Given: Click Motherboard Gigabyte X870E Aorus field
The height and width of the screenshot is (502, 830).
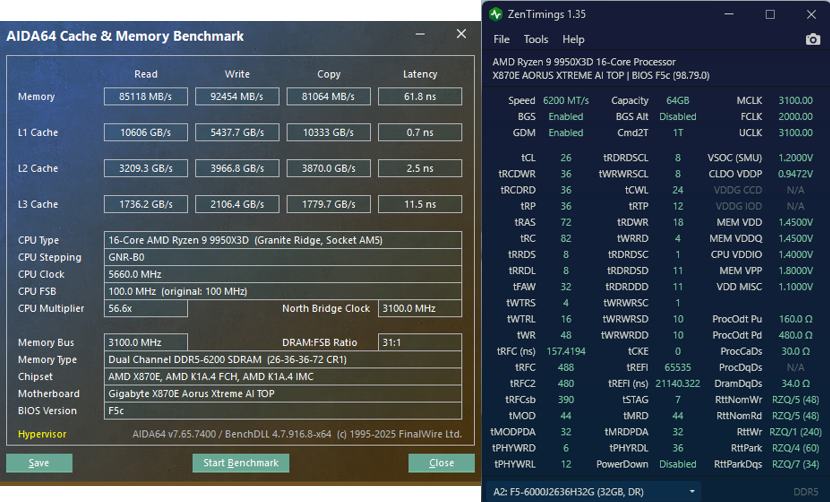Looking at the screenshot, I should click(x=283, y=393).
